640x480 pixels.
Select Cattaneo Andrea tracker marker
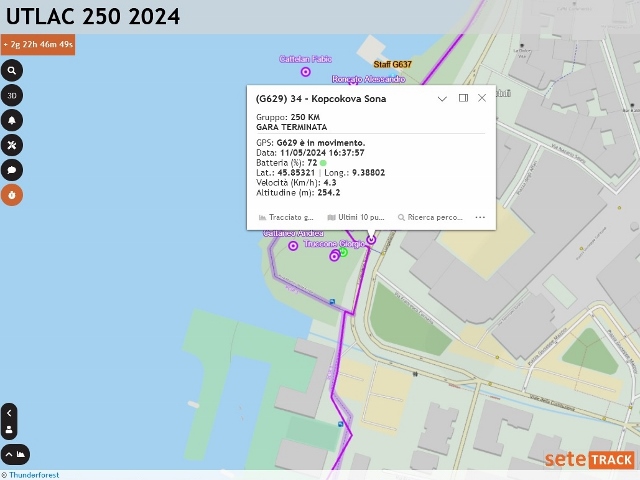coord(293,246)
